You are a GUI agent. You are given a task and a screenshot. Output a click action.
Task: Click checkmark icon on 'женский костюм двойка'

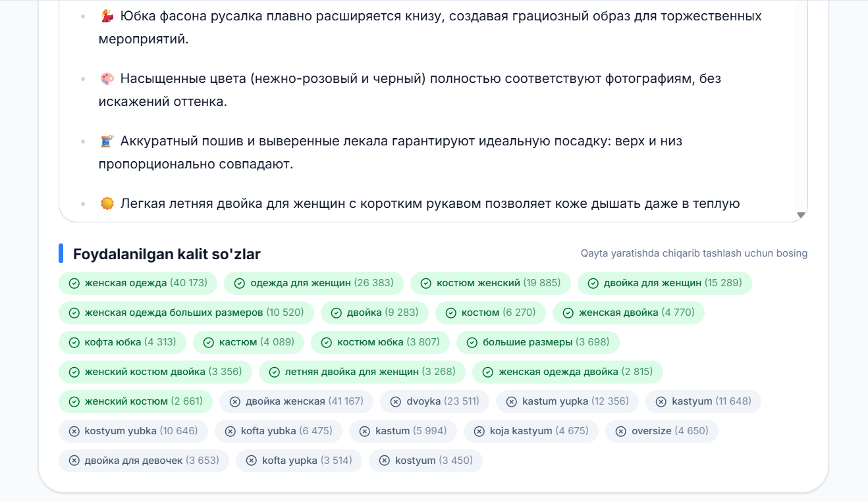(x=74, y=372)
